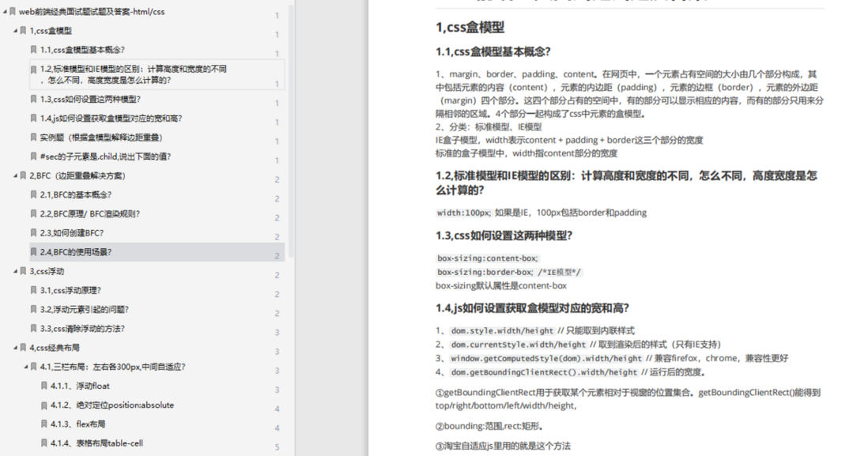This screenshot has height=456, width=868.
Task: Click bookmark icon beside 2.3 如何创建BFC
Action: tap(34, 233)
